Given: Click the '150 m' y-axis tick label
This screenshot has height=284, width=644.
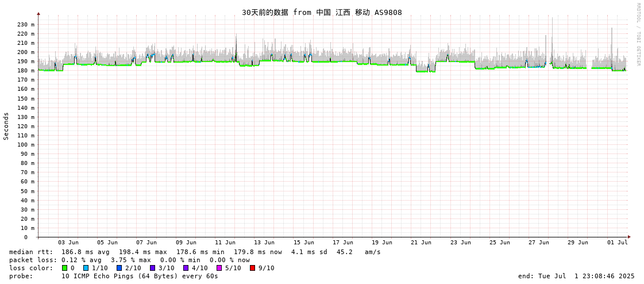Looking at the screenshot, I should pyautogui.click(x=26, y=99).
